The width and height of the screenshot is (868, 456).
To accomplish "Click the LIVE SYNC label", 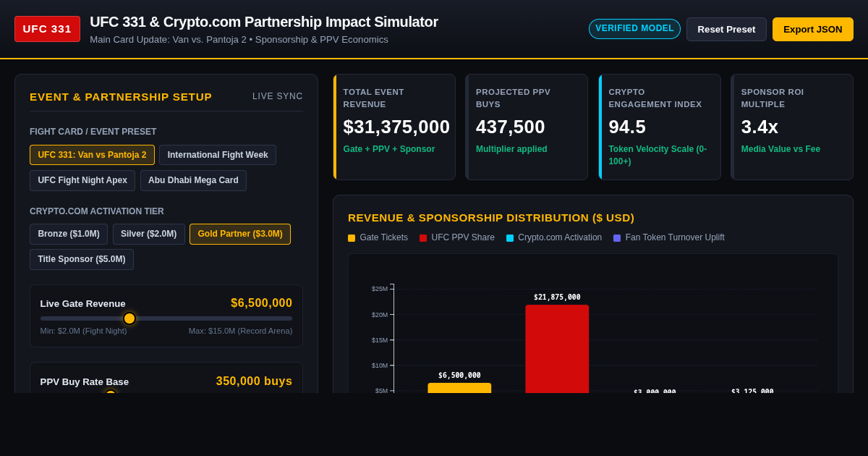I will 278,96.
